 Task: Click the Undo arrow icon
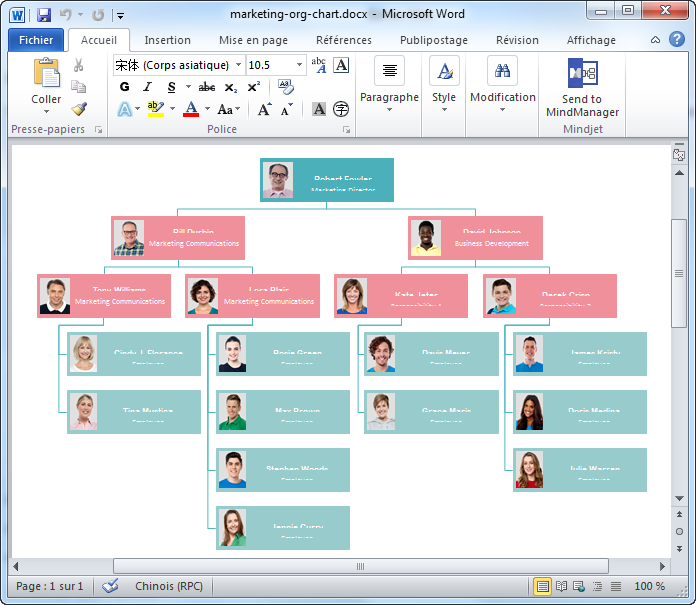[x=65, y=15]
